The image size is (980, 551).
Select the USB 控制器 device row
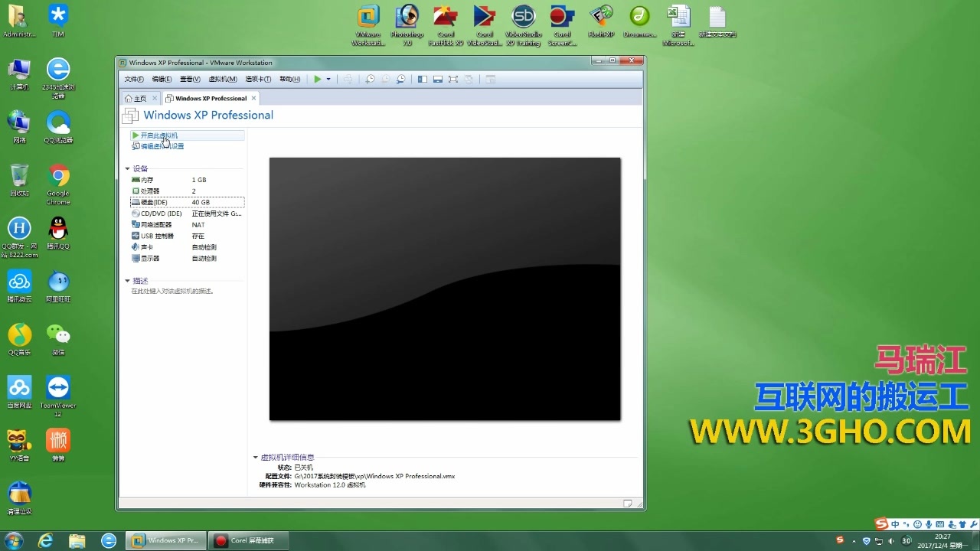click(x=187, y=236)
